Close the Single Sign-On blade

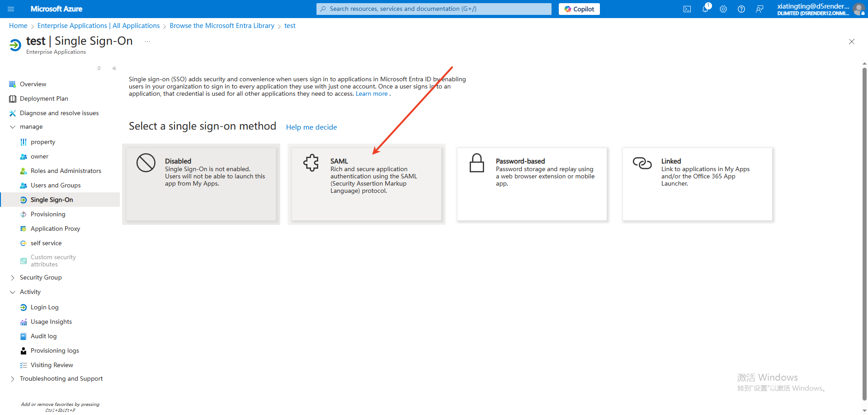pyautogui.click(x=852, y=42)
